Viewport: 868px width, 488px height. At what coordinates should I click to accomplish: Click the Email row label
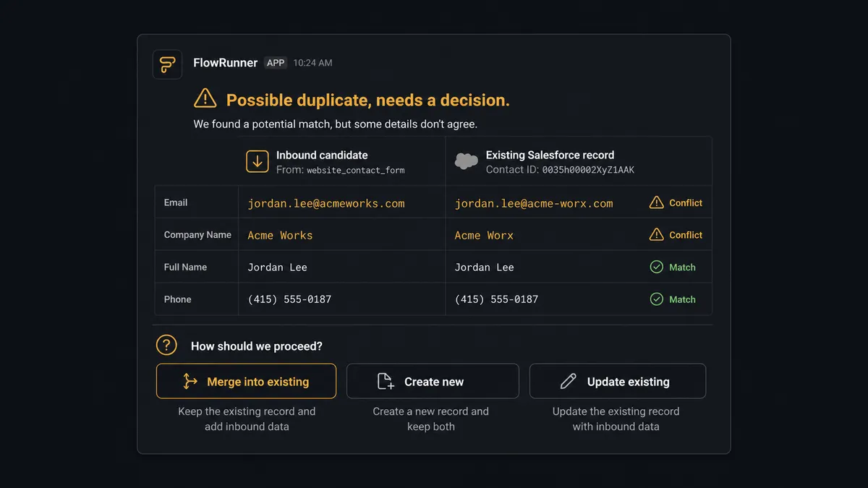click(x=176, y=202)
